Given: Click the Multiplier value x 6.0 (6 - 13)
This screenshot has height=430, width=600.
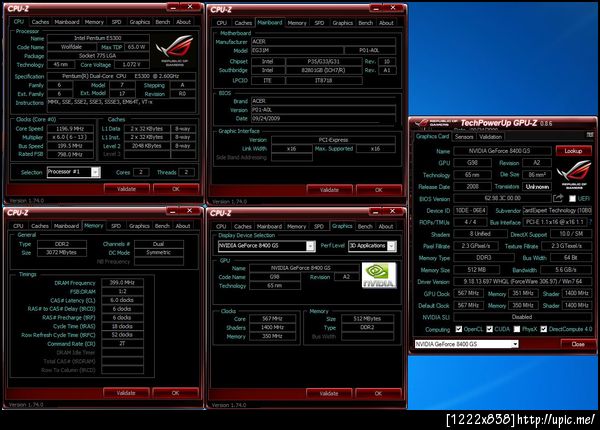Looking at the screenshot, I should coord(70,137).
